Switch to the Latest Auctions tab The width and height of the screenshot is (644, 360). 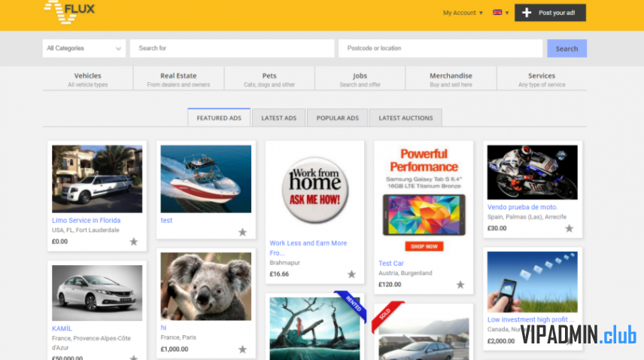tap(406, 118)
